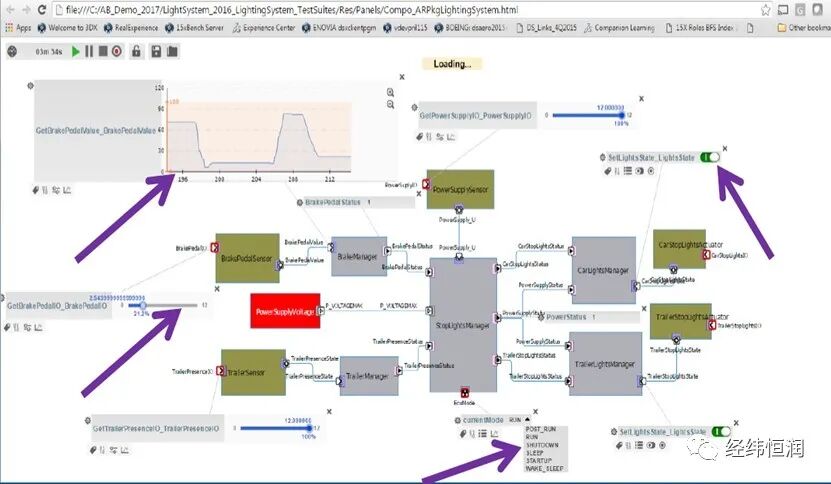Click the red record button
Screen dimensions: 831x484
[x=117, y=51]
